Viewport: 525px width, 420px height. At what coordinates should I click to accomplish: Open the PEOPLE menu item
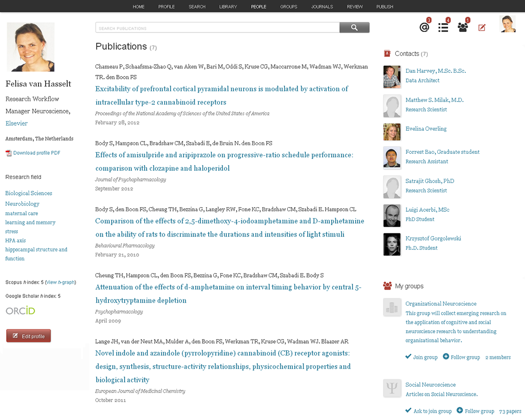pos(258,7)
